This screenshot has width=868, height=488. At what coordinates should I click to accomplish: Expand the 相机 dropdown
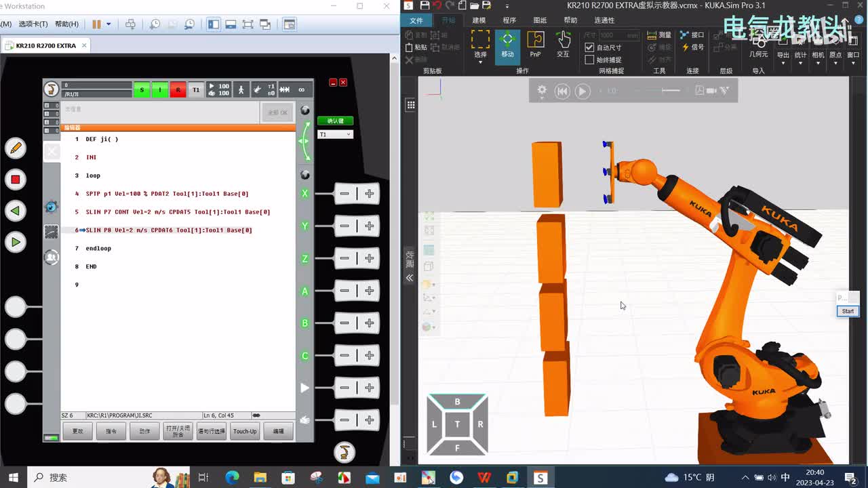pyautogui.click(x=818, y=63)
